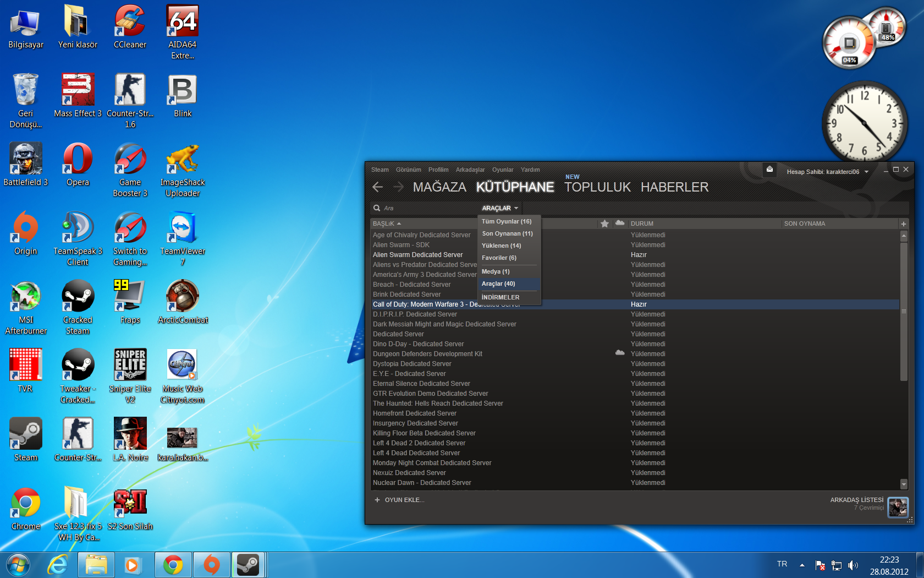Open the Görünüm menu
Image resolution: width=924 pixels, height=578 pixels.
[409, 170]
